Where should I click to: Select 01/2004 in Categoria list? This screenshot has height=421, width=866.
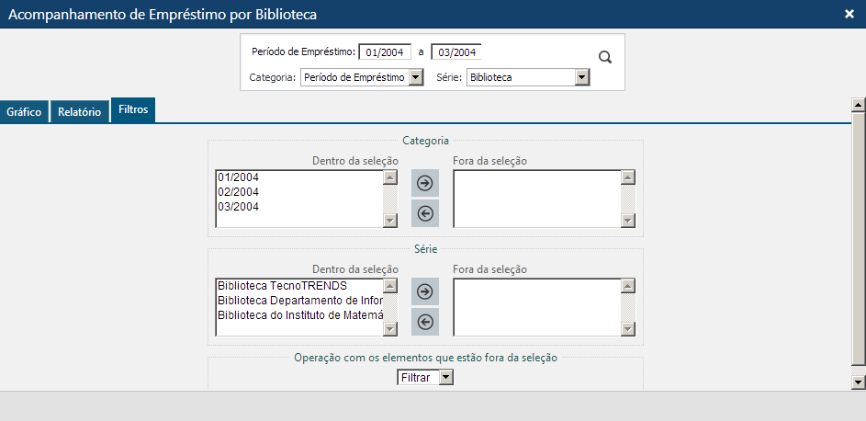tap(238, 178)
